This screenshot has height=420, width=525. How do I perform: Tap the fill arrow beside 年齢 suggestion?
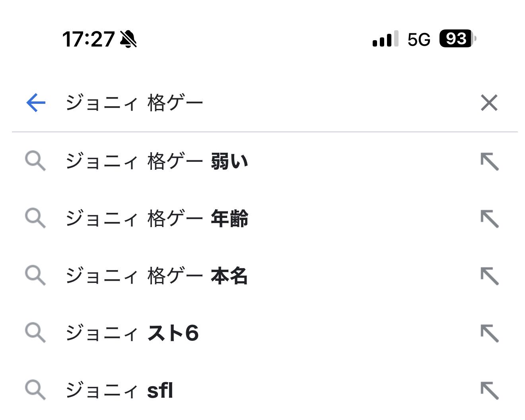pos(489,219)
